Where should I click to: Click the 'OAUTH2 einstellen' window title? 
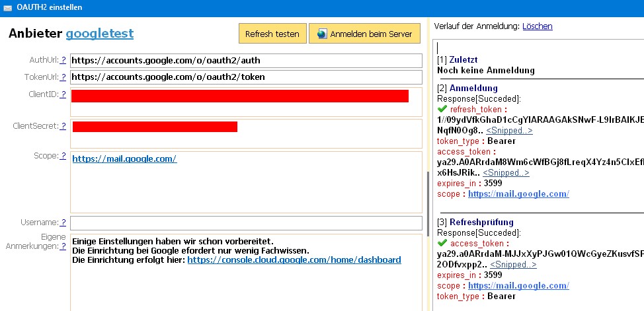point(50,7)
